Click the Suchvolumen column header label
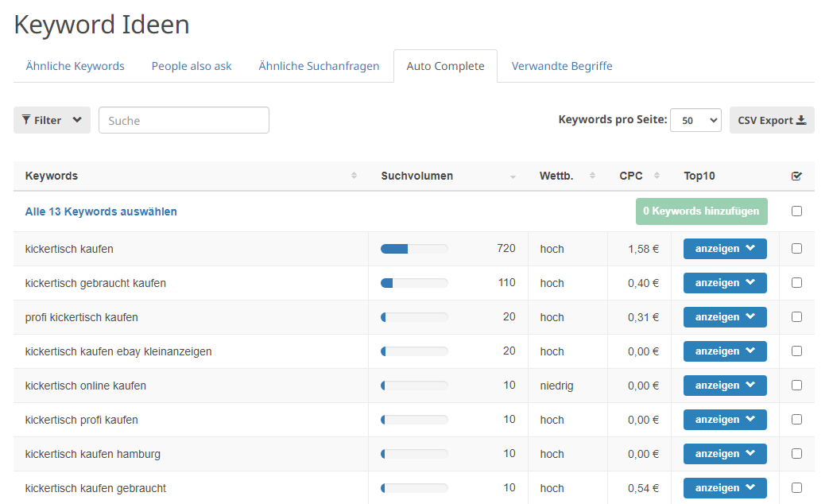Screen dimensions: 829x504 (x=416, y=176)
